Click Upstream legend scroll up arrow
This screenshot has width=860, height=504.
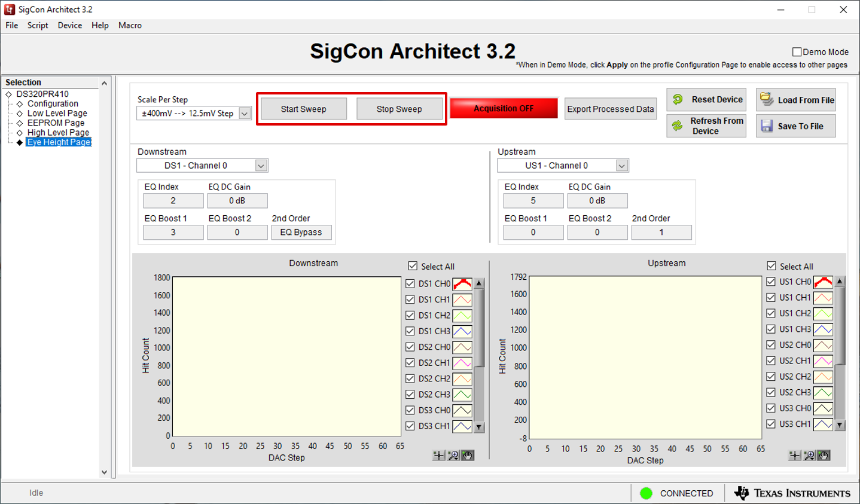(840, 281)
